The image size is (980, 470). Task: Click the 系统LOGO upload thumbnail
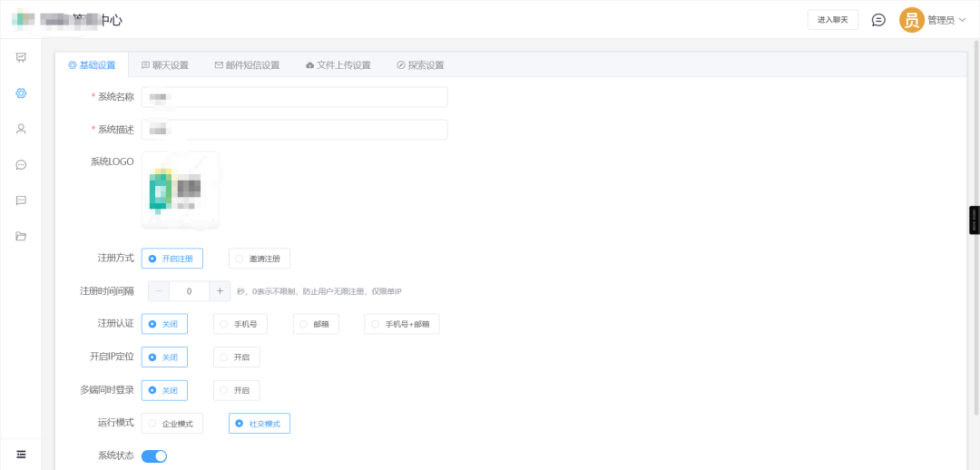pyautogui.click(x=180, y=190)
